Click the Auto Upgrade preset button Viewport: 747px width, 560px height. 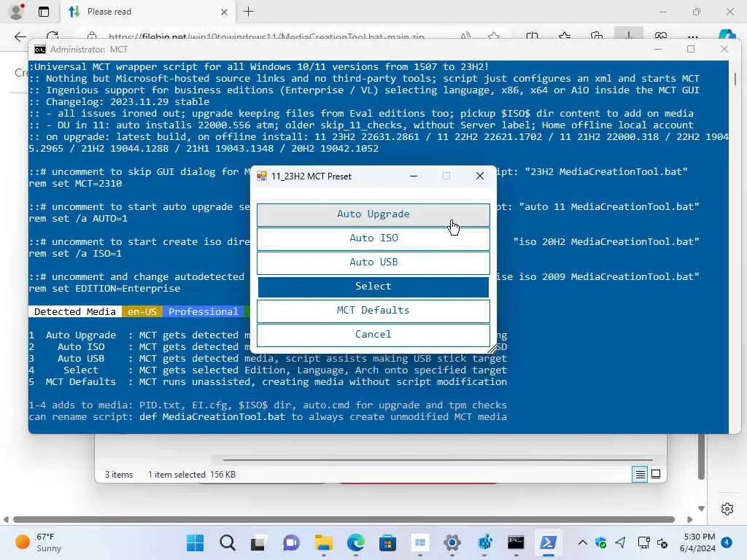tap(373, 214)
